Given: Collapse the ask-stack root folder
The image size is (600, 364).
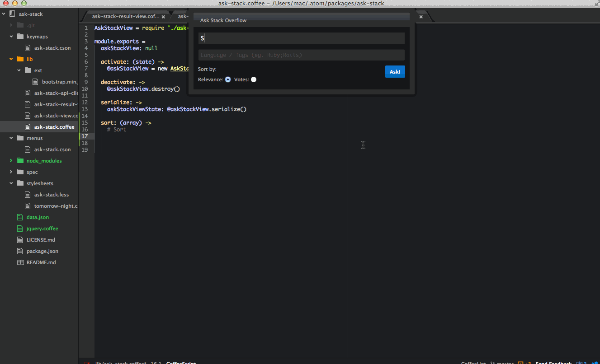Looking at the screenshot, I should click(4, 14).
